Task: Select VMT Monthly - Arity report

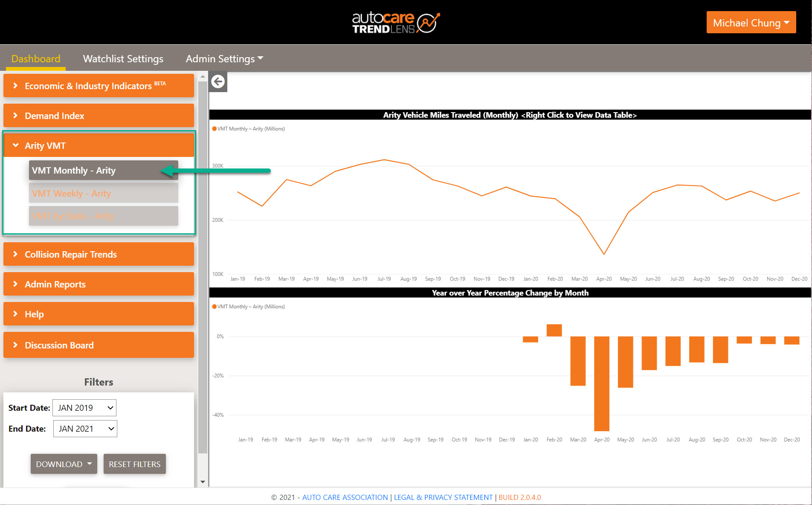Action: [104, 170]
